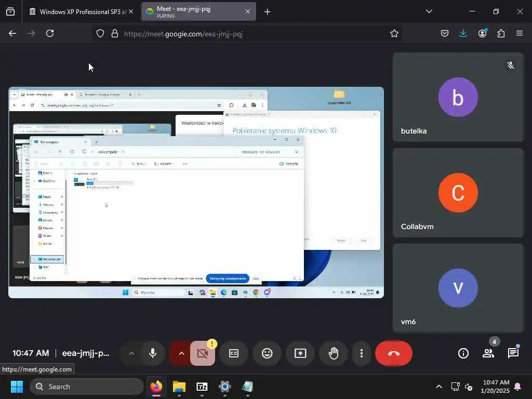
Task: Select the butelka participant tile
Action: 458,97
